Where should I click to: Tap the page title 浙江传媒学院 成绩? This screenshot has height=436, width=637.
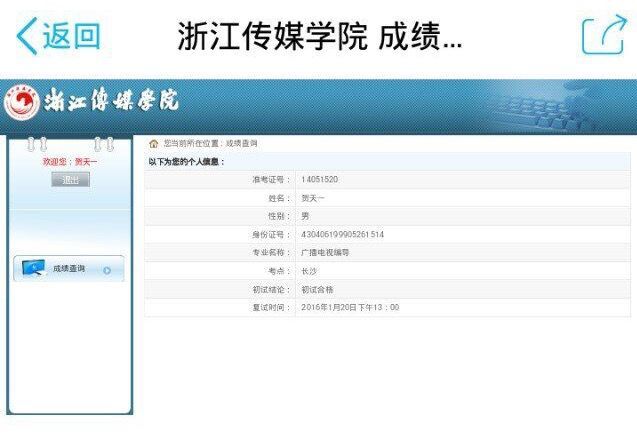(x=320, y=37)
